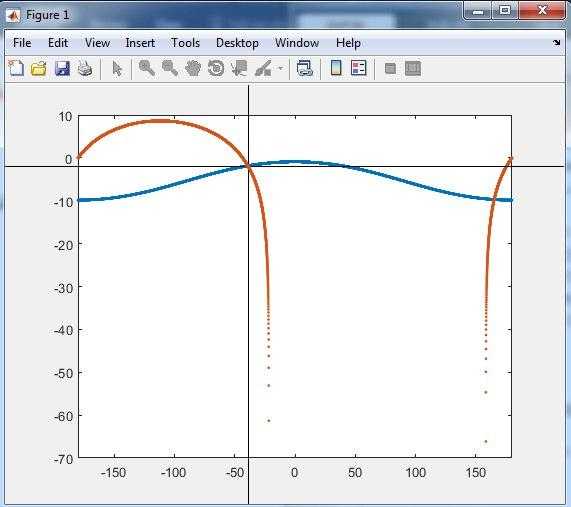Insert a colorbar via toolbar icon
The height and width of the screenshot is (507, 571).
point(336,68)
